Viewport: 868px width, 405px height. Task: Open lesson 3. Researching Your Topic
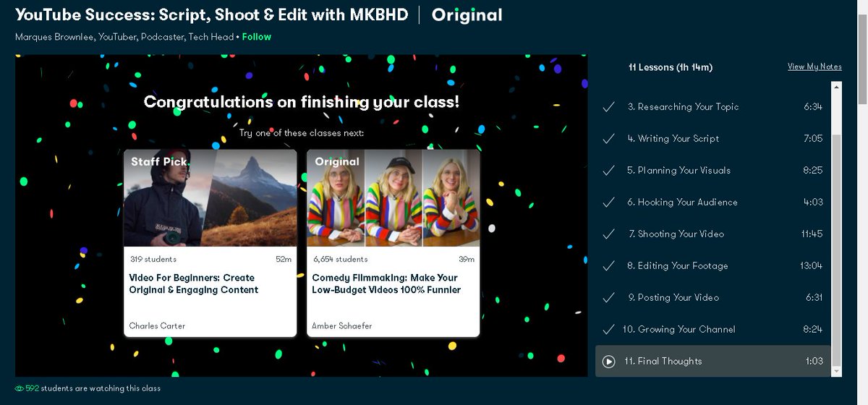click(x=713, y=107)
